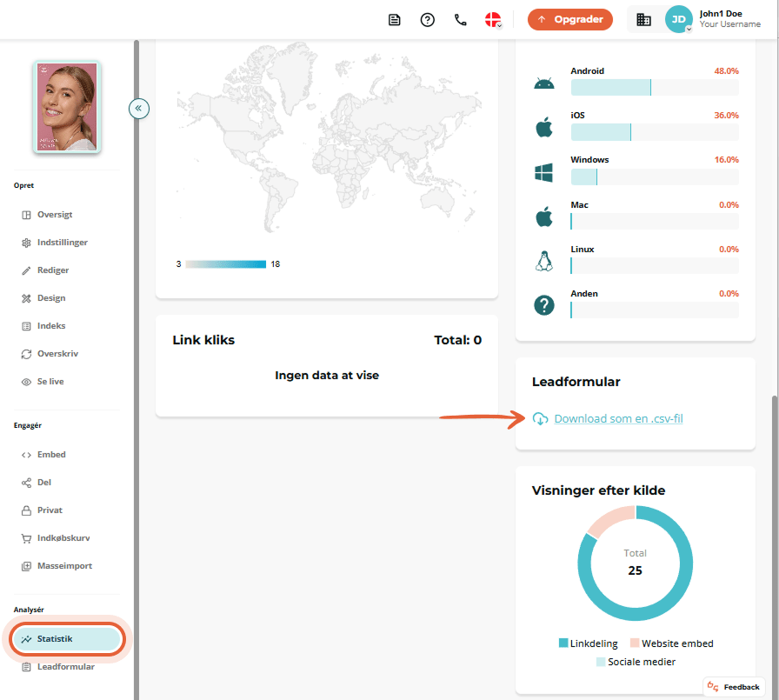
Task: Click Download som en .csv-fil link
Action: coord(618,419)
